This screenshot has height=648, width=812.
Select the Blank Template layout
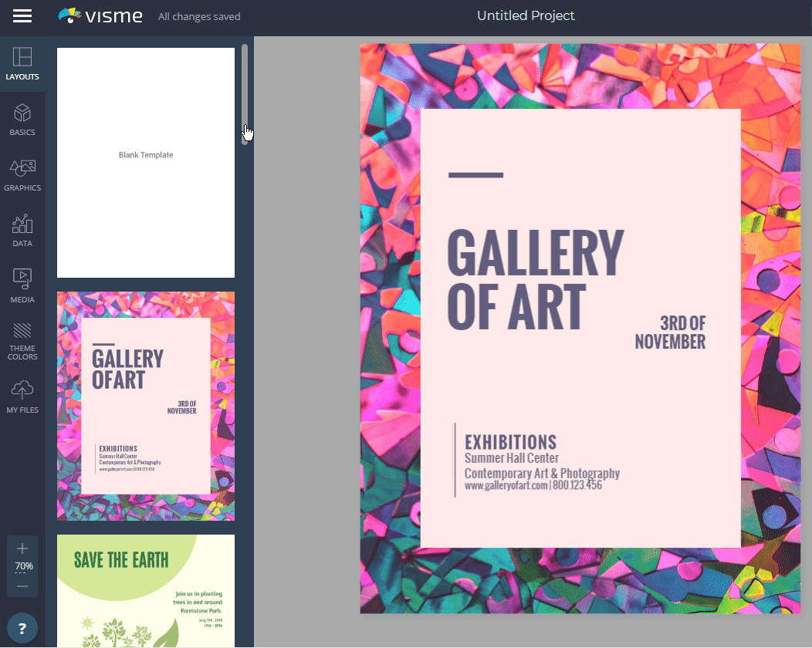(146, 163)
